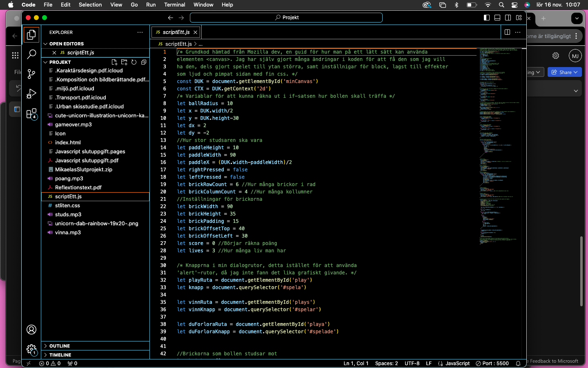Expand the TIMELINE section
The height and width of the screenshot is (368, 588).
(x=60, y=355)
